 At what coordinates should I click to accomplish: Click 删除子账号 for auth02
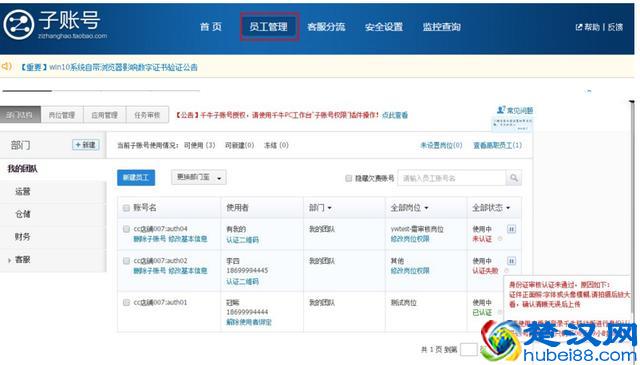[149, 271]
